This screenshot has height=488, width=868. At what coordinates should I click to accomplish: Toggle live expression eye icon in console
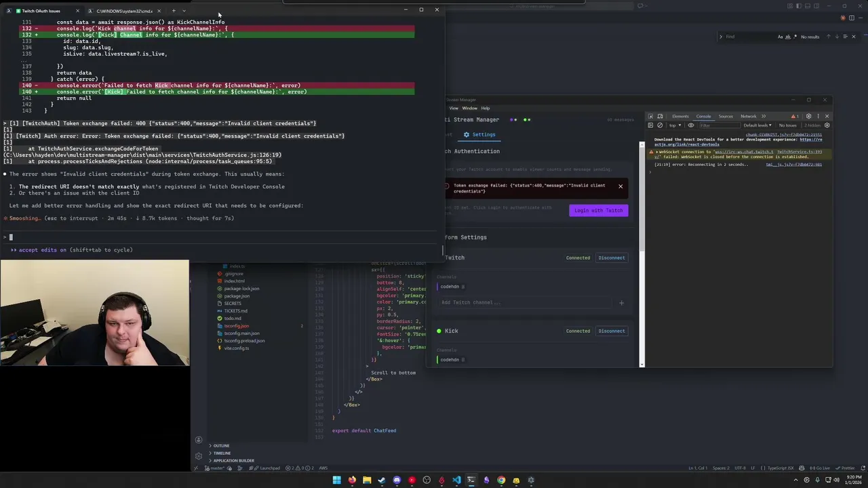pos(691,125)
